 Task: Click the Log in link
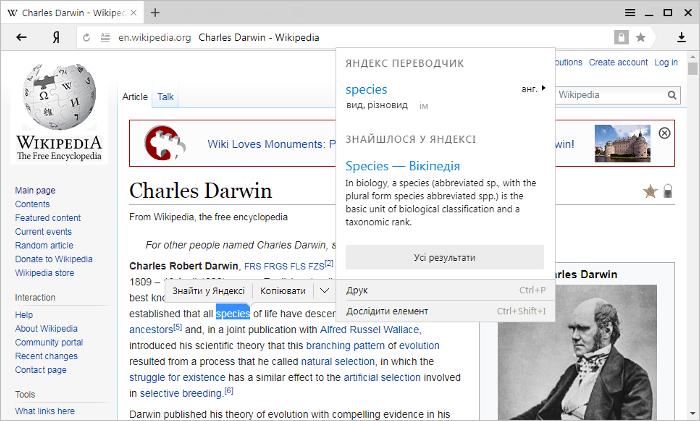click(x=666, y=63)
